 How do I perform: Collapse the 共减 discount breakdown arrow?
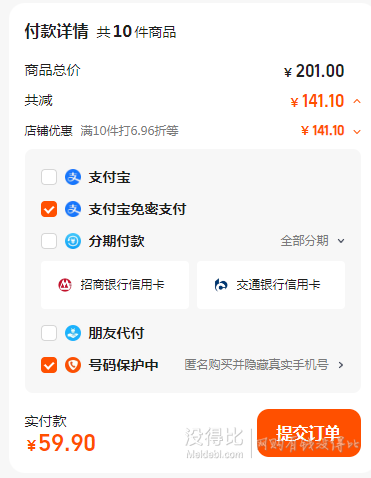coord(357,101)
